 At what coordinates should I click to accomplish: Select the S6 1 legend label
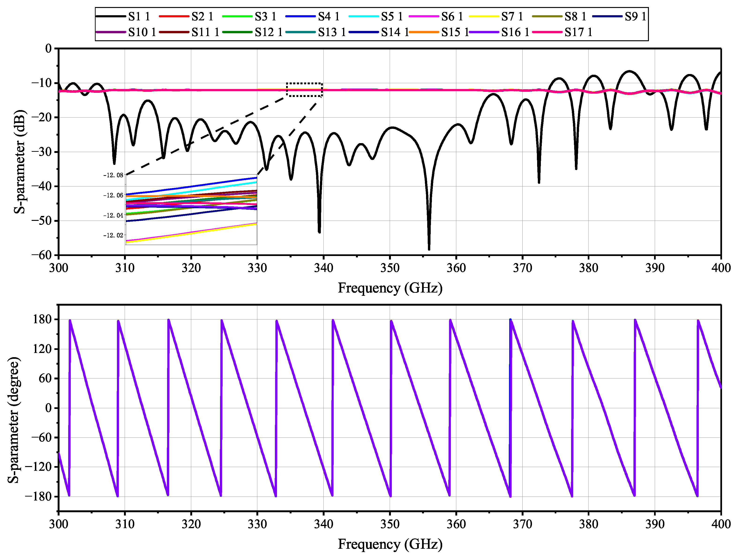452,16
